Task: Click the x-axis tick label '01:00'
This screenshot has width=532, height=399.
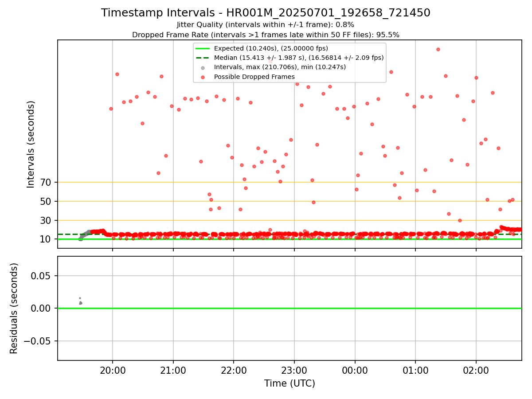Action: tap(415, 370)
